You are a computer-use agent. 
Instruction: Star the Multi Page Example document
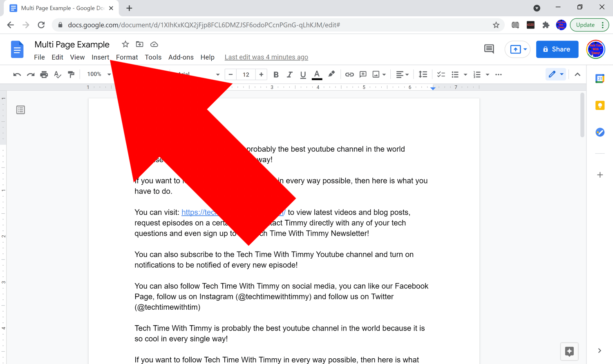click(x=125, y=44)
